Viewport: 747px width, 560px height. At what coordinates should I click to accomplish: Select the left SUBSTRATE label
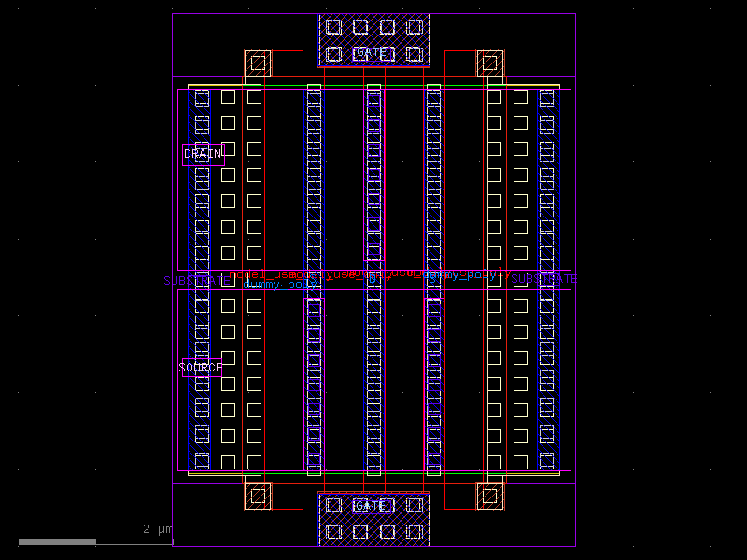coord(195,278)
